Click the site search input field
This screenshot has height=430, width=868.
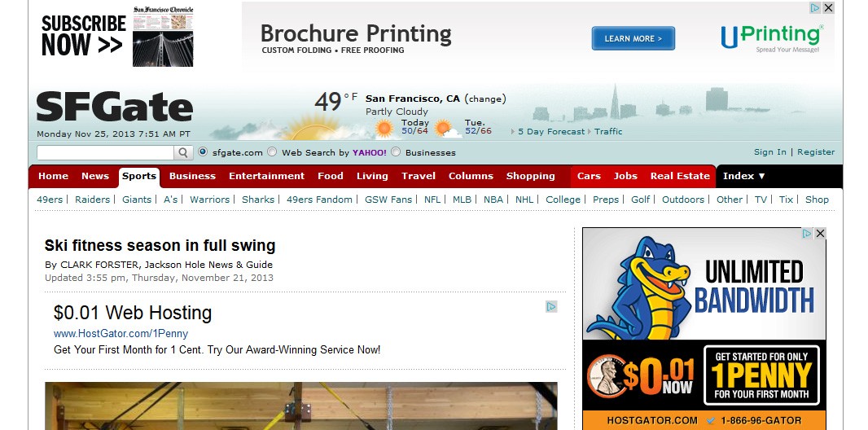click(x=105, y=153)
